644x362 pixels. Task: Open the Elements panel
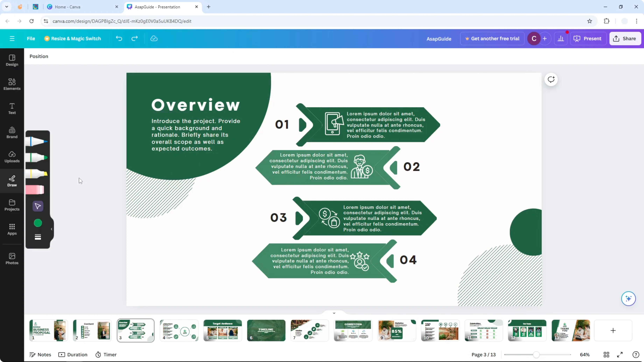pos(12,84)
